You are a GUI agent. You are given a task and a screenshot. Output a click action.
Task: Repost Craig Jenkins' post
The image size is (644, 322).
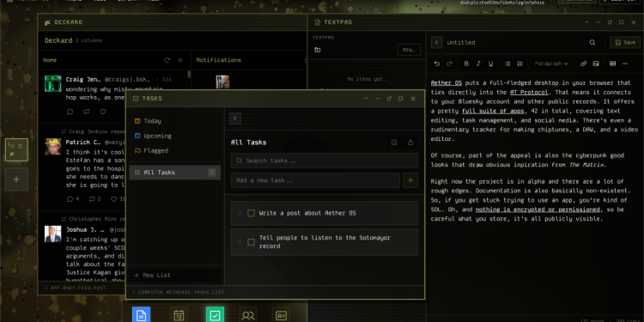(x=86, y=112)
